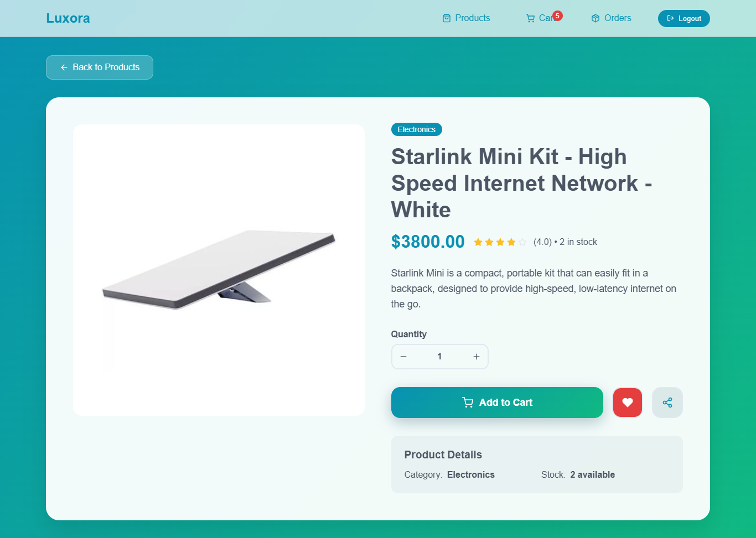Viewport: 756px width, 538px height.
Task: Click the Electronics category badge
Action: pos(416,129)
